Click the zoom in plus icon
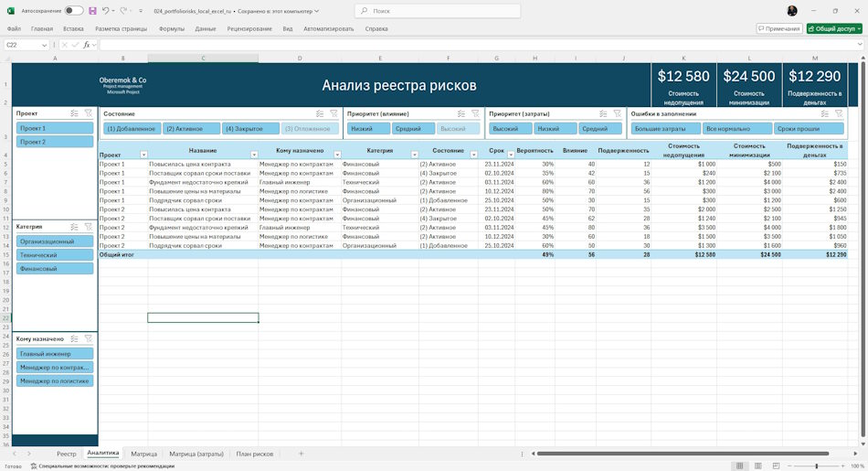 (x=842, y=466)
